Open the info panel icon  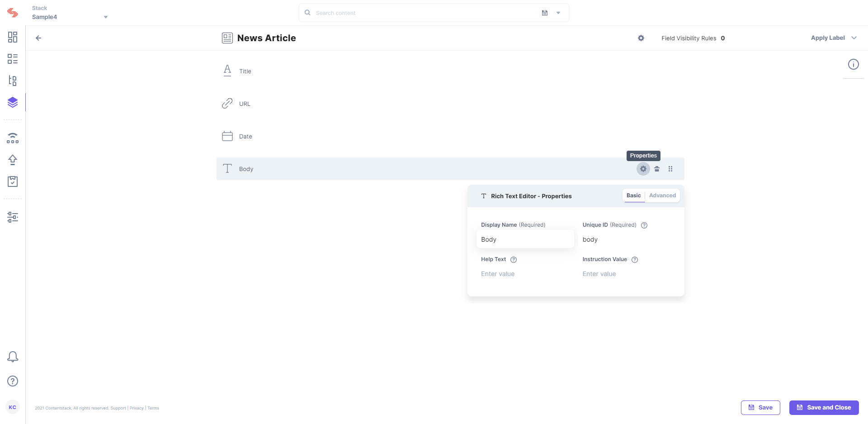pyautogui.click(x=854, y=64)
